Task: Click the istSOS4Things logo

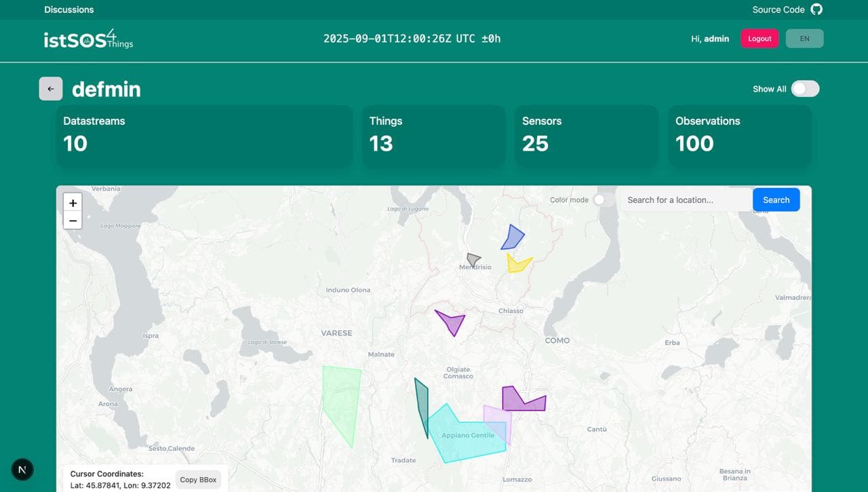Action: click(x=88, y=39)
